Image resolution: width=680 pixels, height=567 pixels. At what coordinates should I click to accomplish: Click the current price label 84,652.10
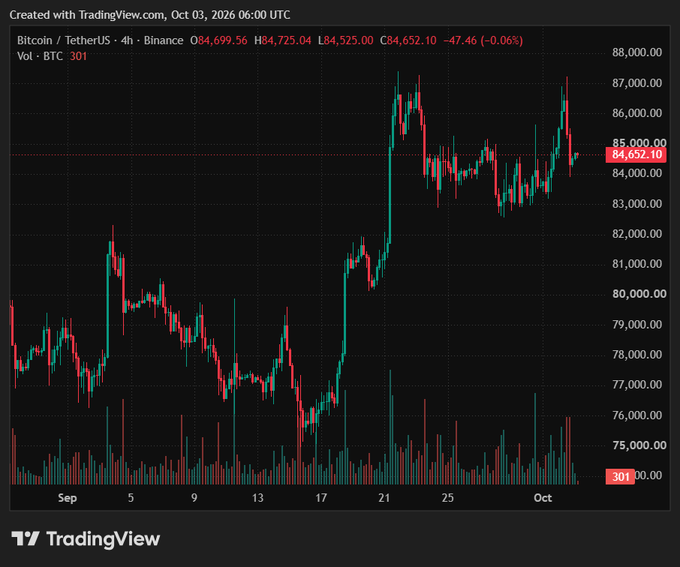(636, 154)
